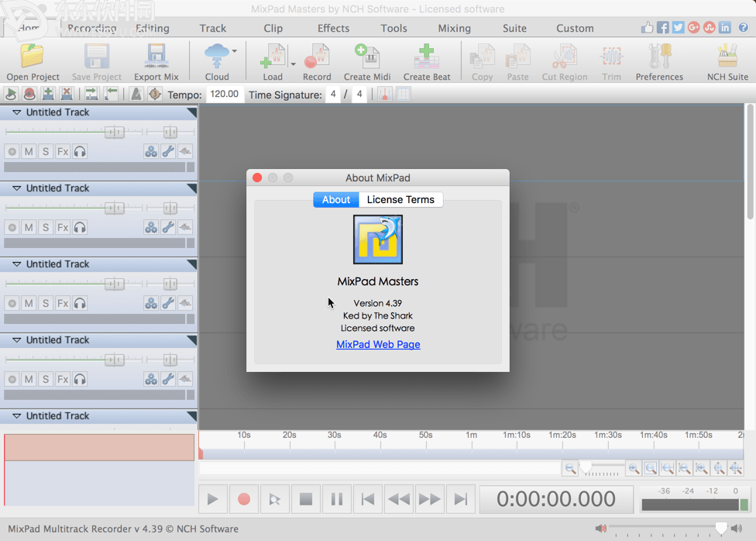Open track settings wrench on first Untitled Track
Image resolution: width=756 pixels, height=541 pixels.
coord(168,152)
